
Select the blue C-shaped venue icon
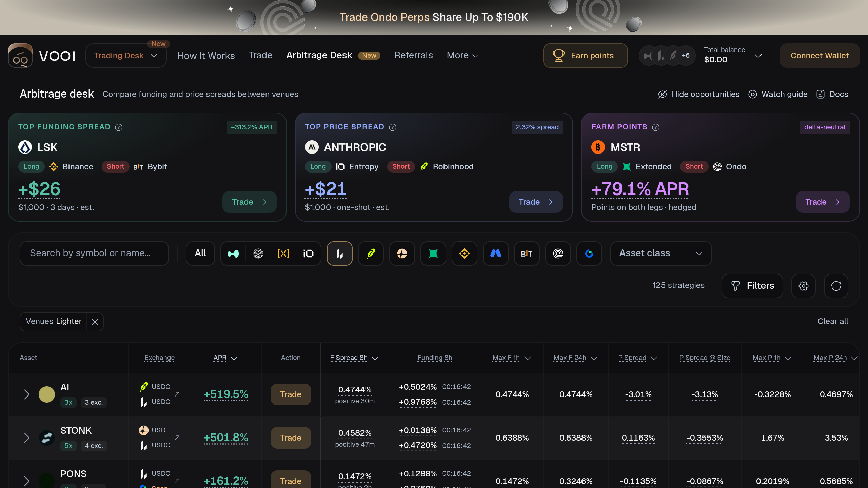pyautogui.click(x=589, y=253)
